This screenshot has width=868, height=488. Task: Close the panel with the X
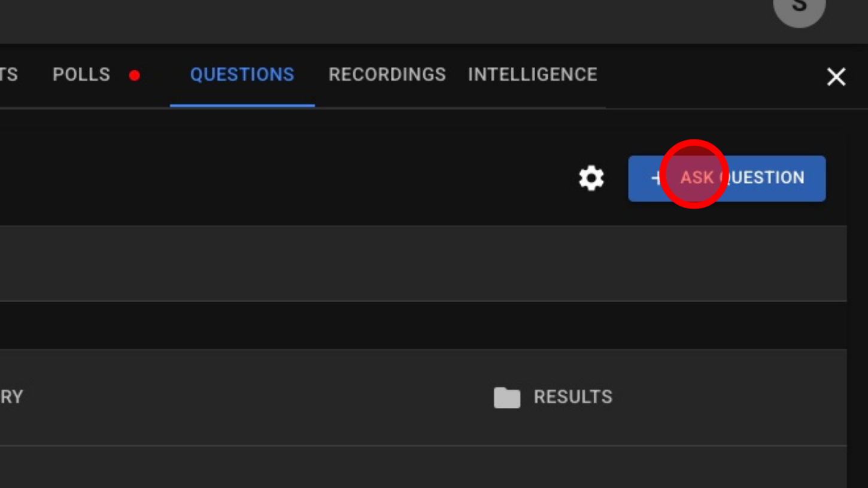point(836,77)
